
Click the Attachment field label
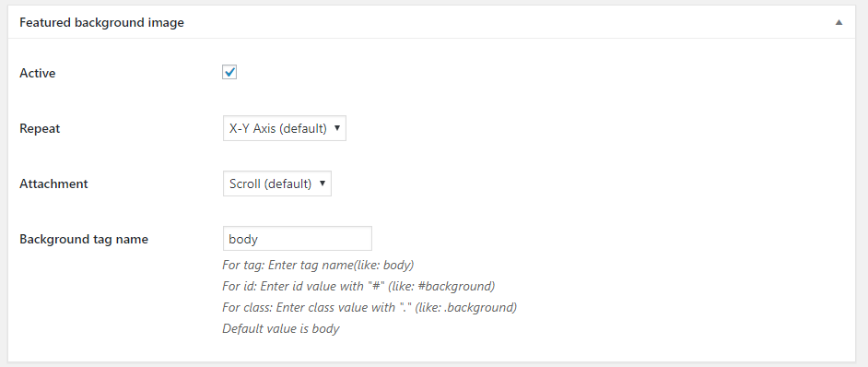(x=53, y=183)
